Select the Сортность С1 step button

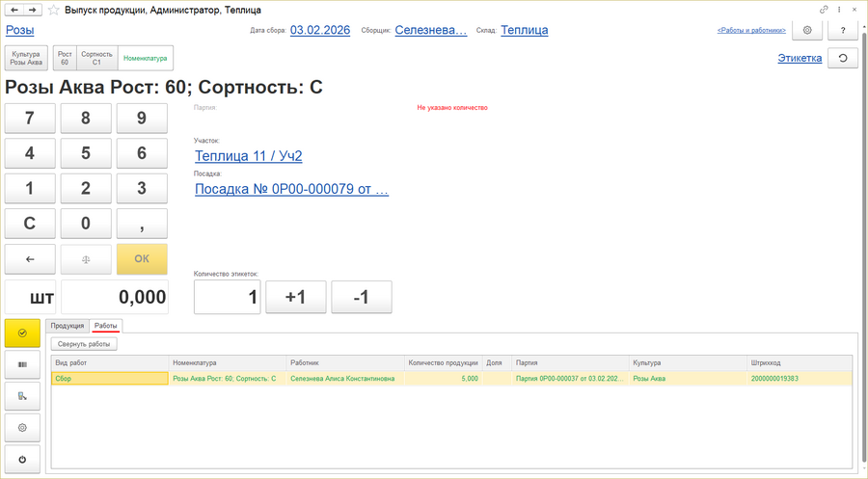[96, 58]
